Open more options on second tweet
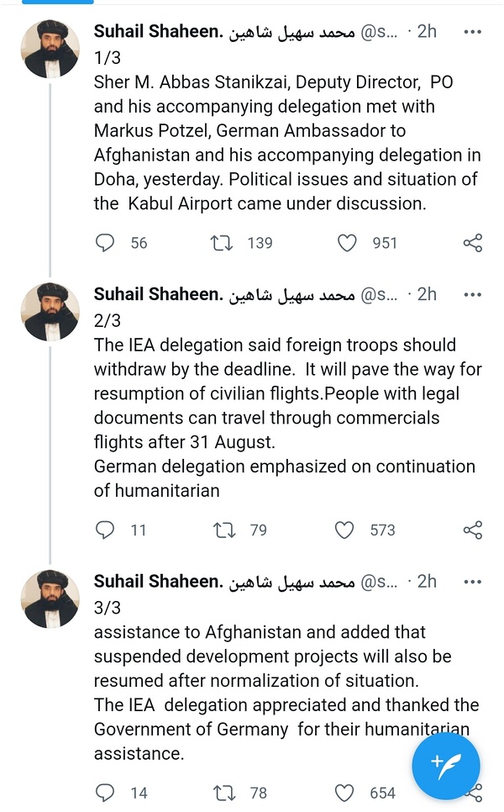The image size is (504, 812). (473, 294)
